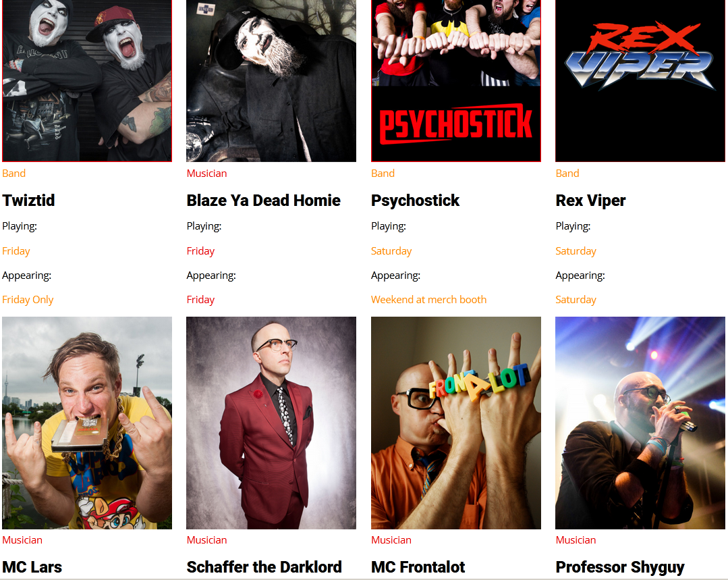Click the MC Lars name heading
Viewport: 728px width, 580px height.
[x=32, y=567]
